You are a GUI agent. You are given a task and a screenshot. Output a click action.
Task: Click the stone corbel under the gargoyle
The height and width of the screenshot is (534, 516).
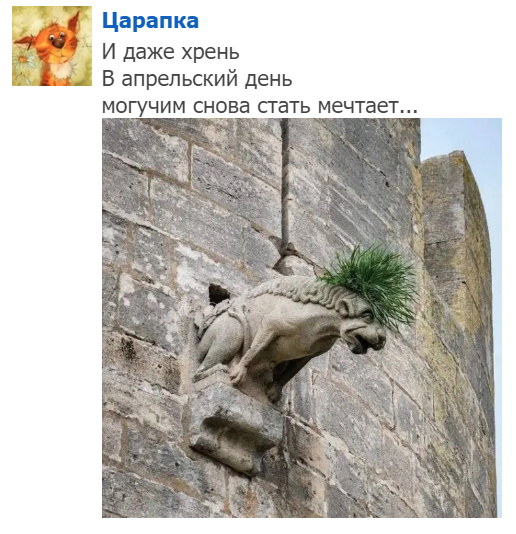pyautogui.click(x=236, y=427)
